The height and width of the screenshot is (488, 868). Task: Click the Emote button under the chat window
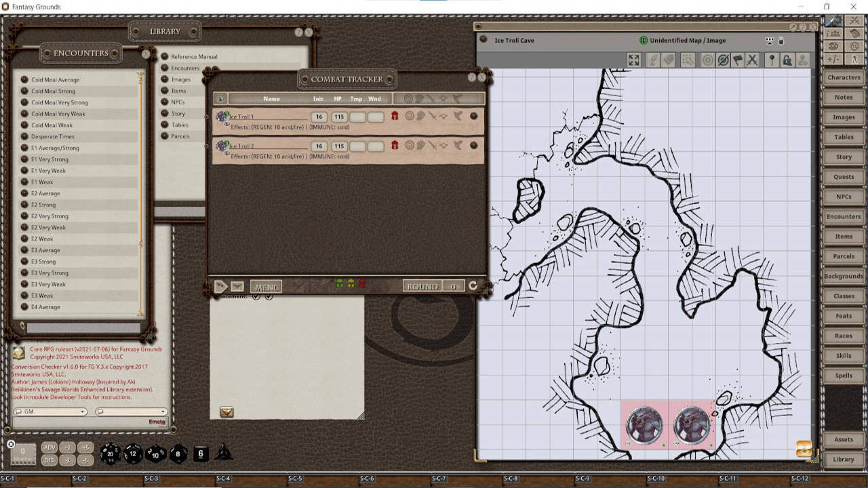tap(157, 422)
